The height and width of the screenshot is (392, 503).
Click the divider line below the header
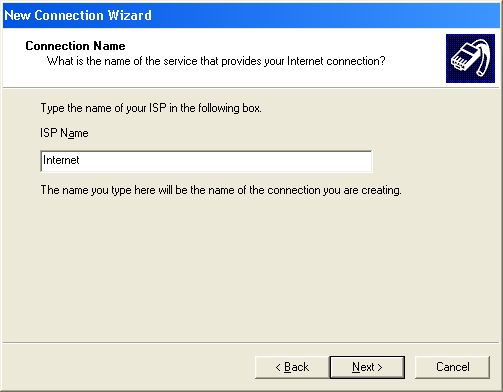click(x=251, y=88)
